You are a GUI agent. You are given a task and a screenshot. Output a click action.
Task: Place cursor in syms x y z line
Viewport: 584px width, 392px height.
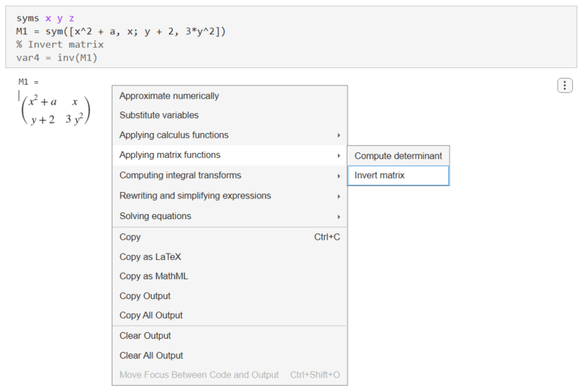coord(46,19)
